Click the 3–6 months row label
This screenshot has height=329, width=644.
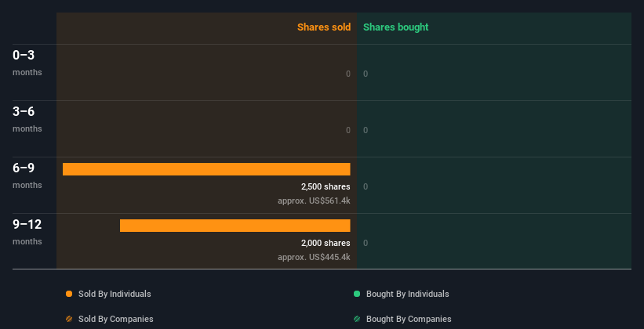pyautogui.click(x=27, y=119)
